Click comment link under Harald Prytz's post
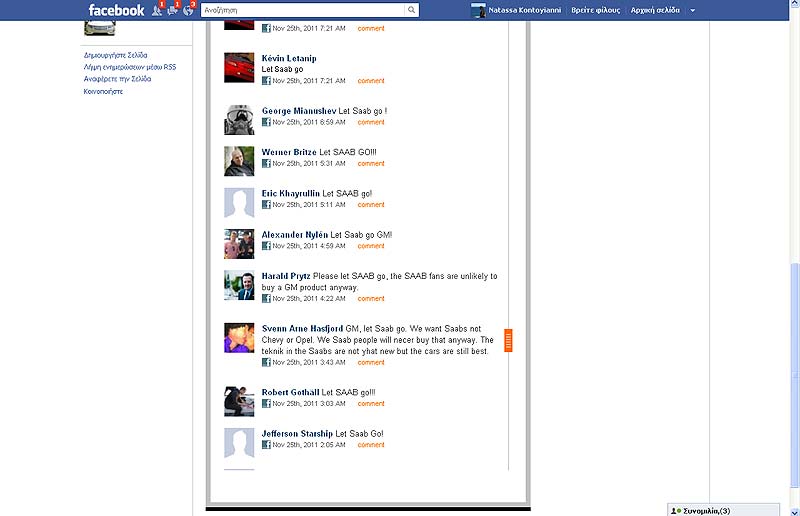800x516 pixels. (x=371, y=298)
